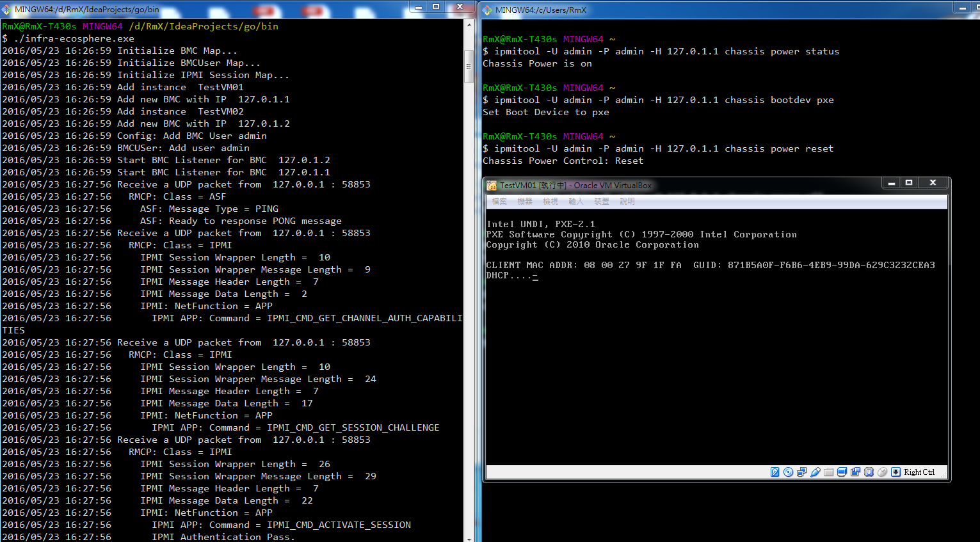This screenshot has height=542, width=980.
Task: Click the MINGW64 icon of the go/bin terminal title bar
Action: [6, 10]
